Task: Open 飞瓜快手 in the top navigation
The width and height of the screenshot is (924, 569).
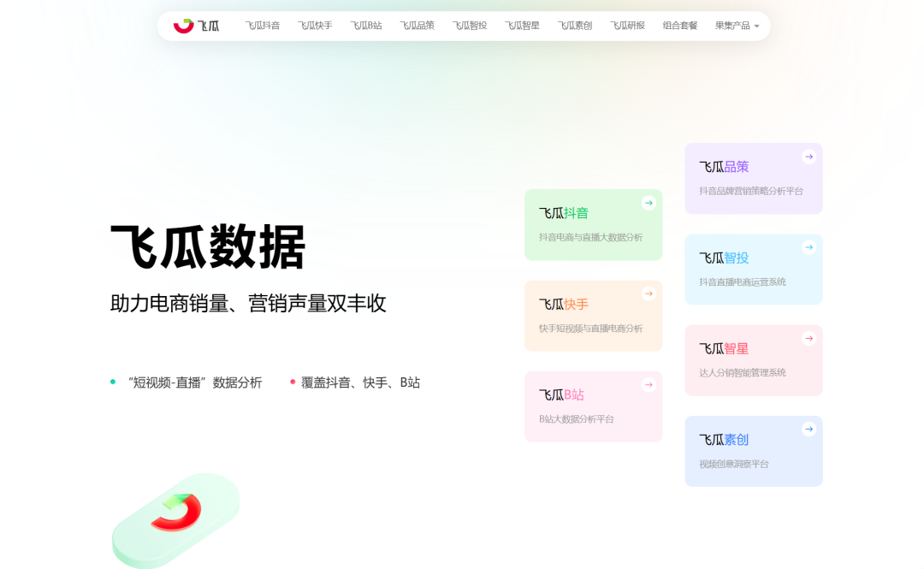Action: tap(315, 26)
